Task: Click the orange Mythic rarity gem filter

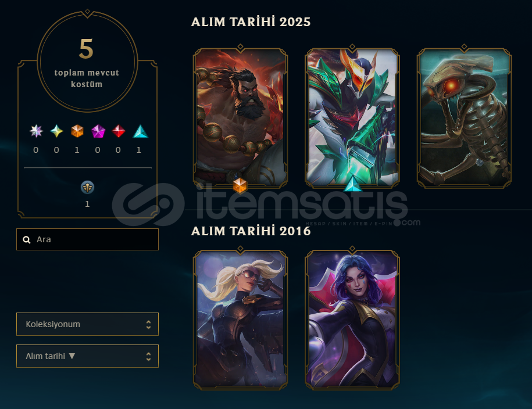Action: point(77,131)
